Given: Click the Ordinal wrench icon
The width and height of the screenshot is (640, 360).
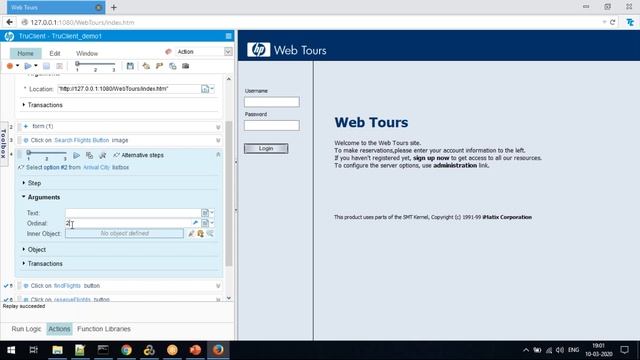Looking at the screenshot, I should click(x=195, y=223).
